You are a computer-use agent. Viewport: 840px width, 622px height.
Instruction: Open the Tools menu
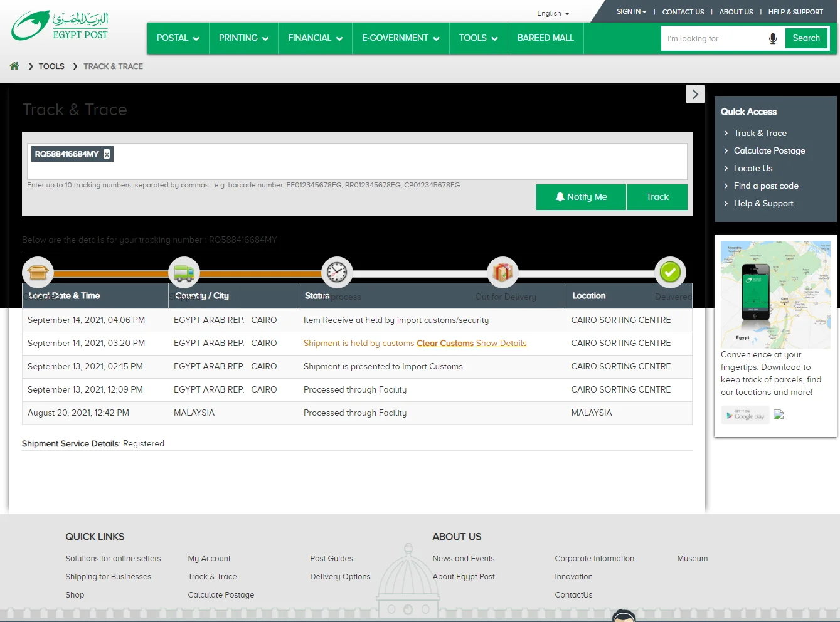[478, 38]
